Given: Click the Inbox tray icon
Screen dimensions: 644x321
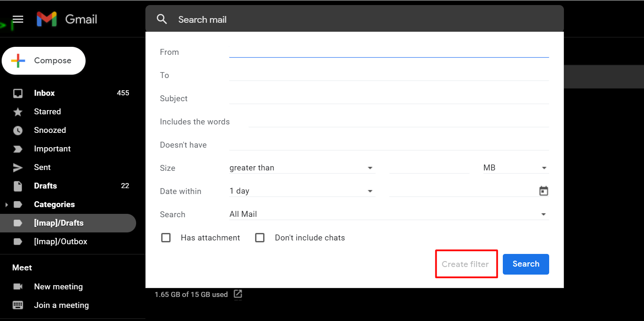Looking at the screenshot, I should (18, 93).
